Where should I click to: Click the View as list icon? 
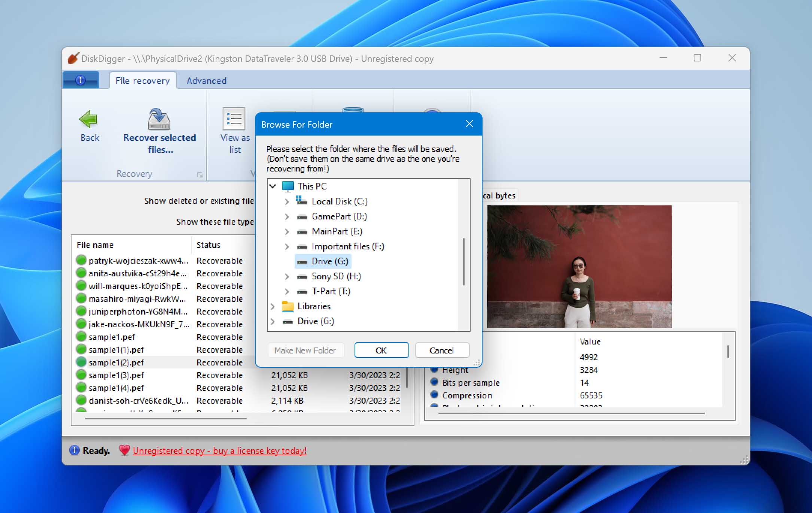[x=234, y=119]
